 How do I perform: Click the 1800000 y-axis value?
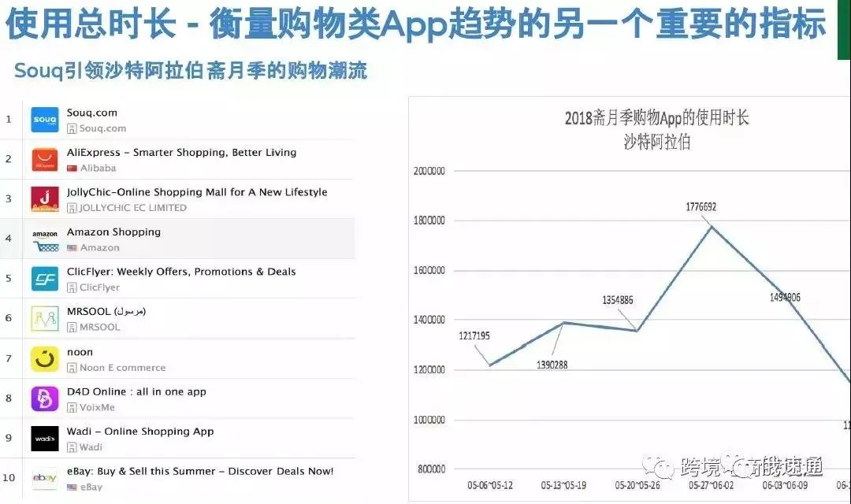pos(429,220)
